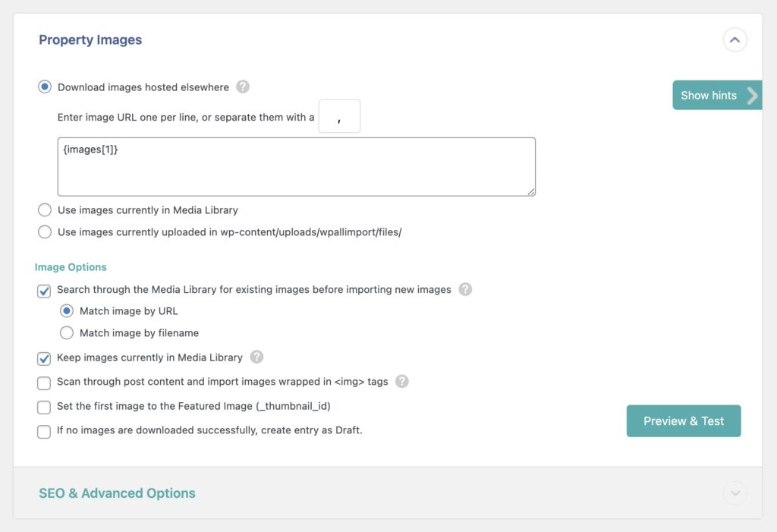Screen dimensions: 777x532
Task: Uncheck "Search through the Media Library" option
Action: click(x=43, y=289)
